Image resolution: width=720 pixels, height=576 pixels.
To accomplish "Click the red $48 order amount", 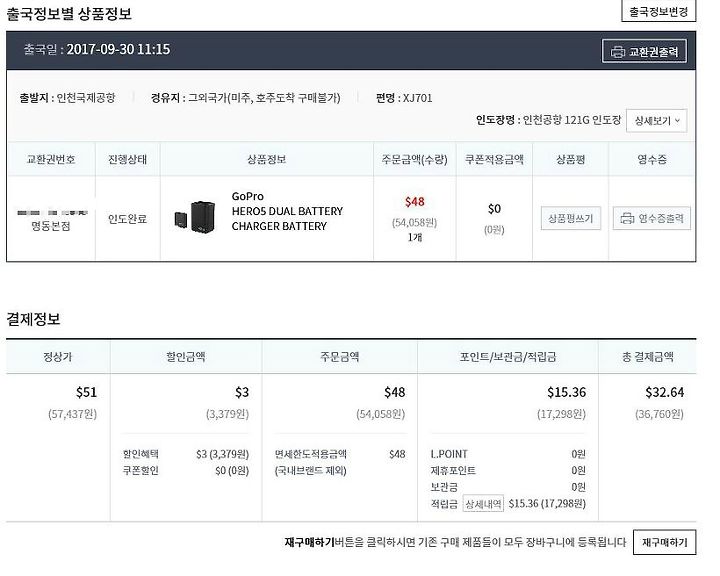I will pos(415,202).
